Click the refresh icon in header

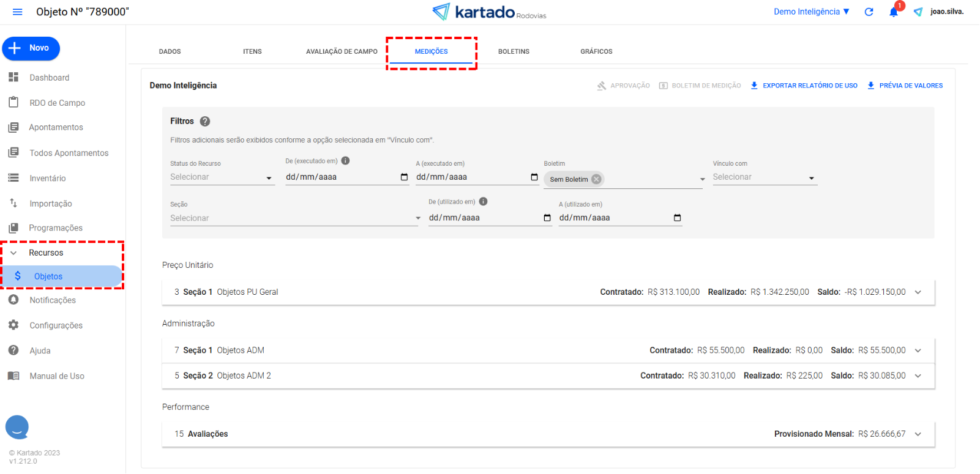869,12
